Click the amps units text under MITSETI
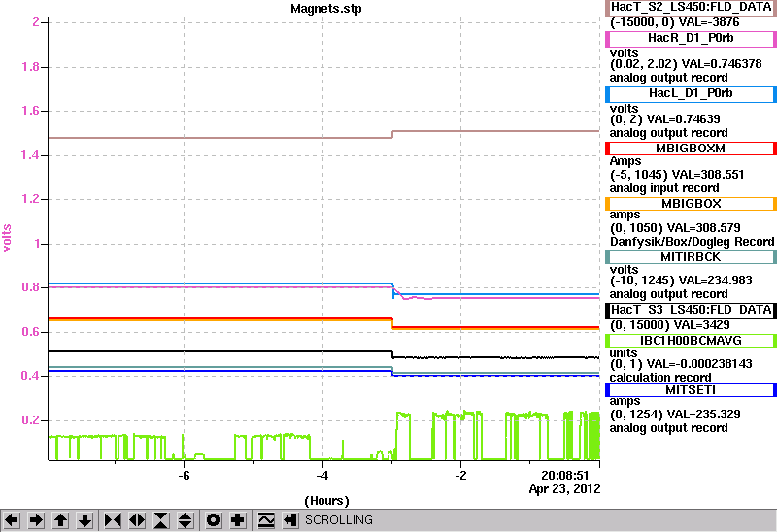 click(625, 402)
